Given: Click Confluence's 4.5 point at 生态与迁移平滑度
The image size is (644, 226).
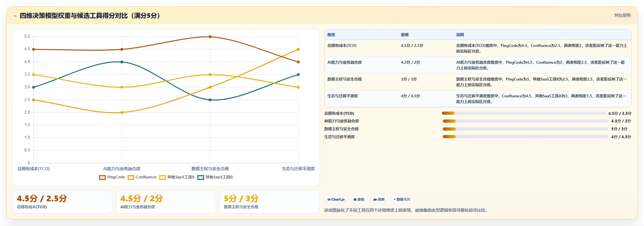Looking at the screenshot, I should point(298,49).
